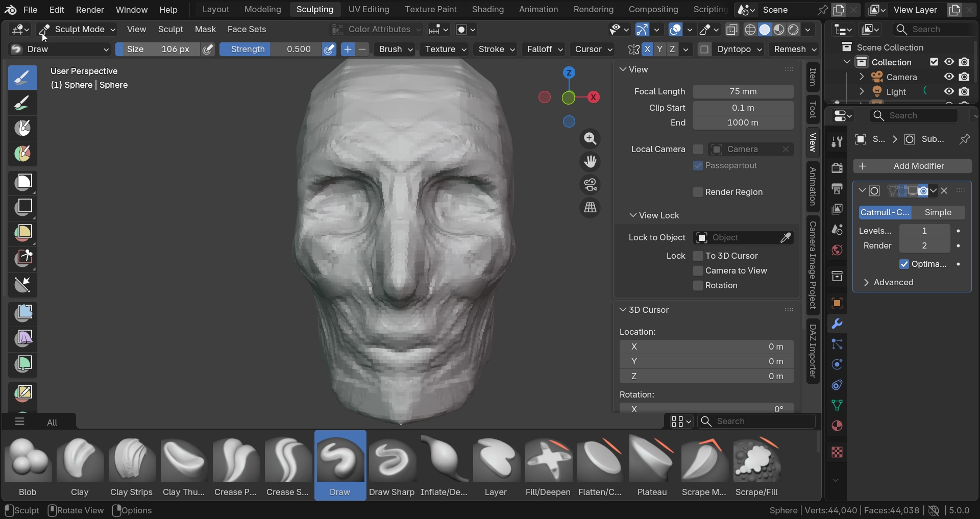Viewport: 980px width, 519px height.
Task: Select the Simple subdivision type button
Action: point(938,213)
